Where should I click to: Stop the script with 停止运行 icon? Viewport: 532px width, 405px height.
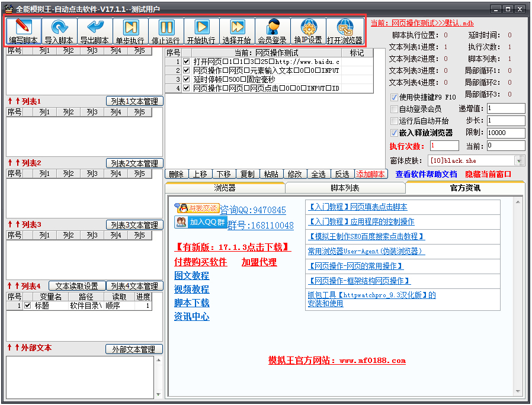(x=165, y=28)
